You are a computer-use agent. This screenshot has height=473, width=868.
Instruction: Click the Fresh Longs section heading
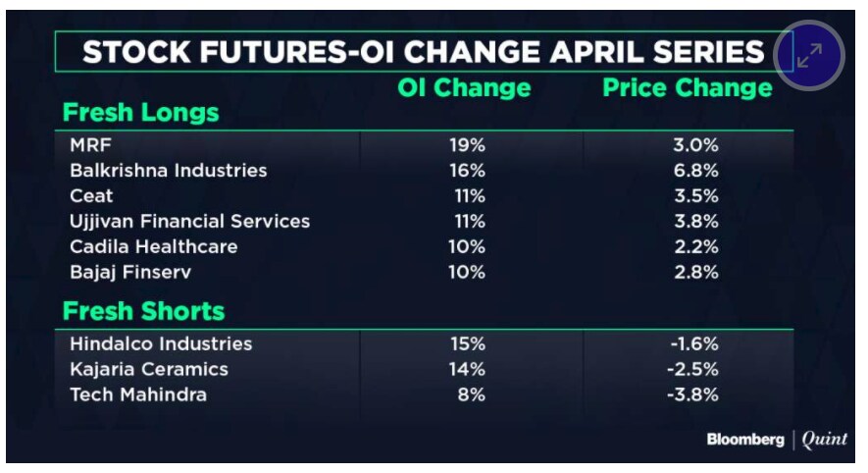(141, 113)
